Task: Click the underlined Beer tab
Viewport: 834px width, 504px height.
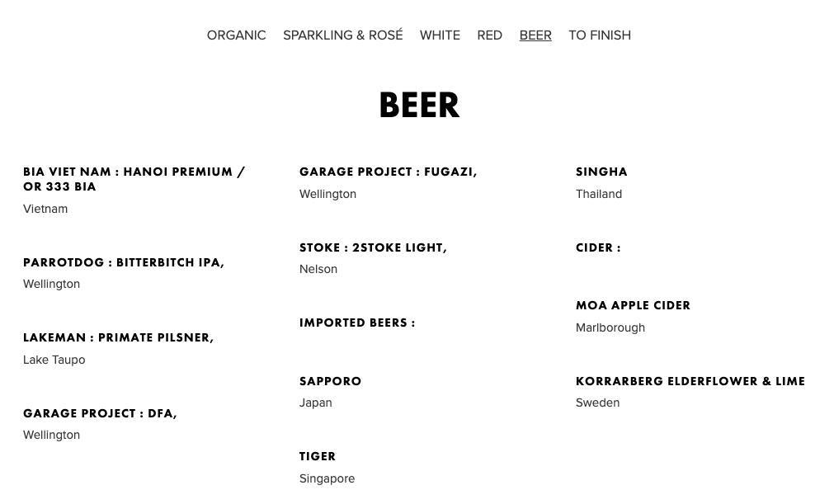Action: point(535,35)
